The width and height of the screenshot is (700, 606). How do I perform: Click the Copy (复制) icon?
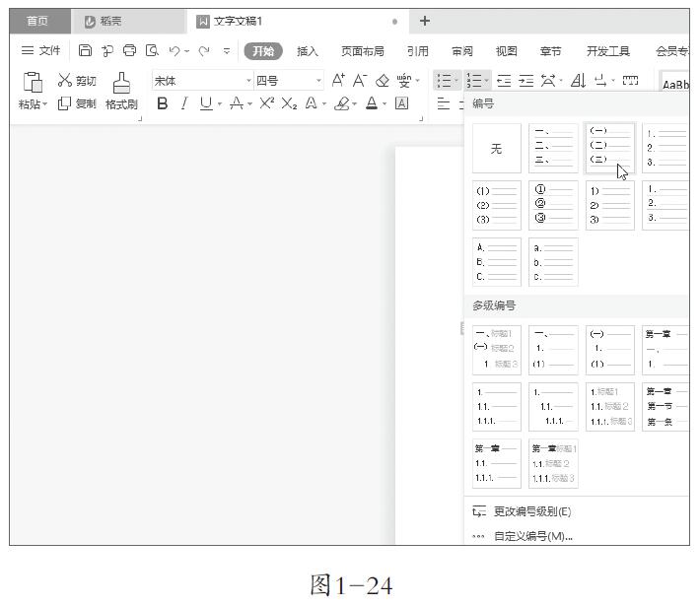pyautogui.click(x=65, y=103)
